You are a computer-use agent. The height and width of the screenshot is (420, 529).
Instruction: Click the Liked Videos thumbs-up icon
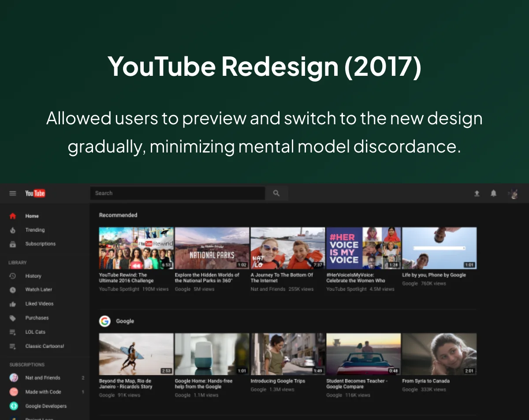click(13, 304)
